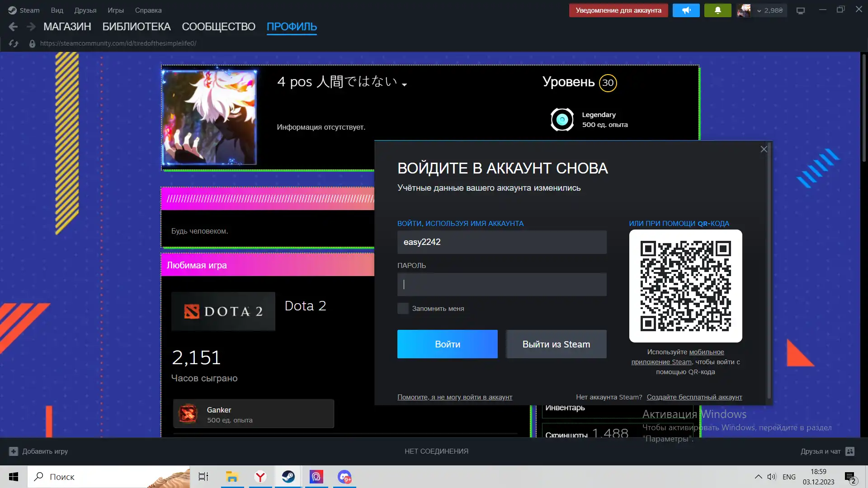This screenshot has height=488, width=868.
Task: Click the Ganker badge icon
Action: [188, 413]
